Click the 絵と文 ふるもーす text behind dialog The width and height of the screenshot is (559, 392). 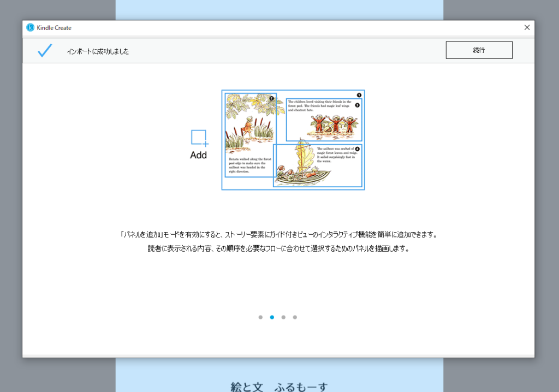[279, 387]
